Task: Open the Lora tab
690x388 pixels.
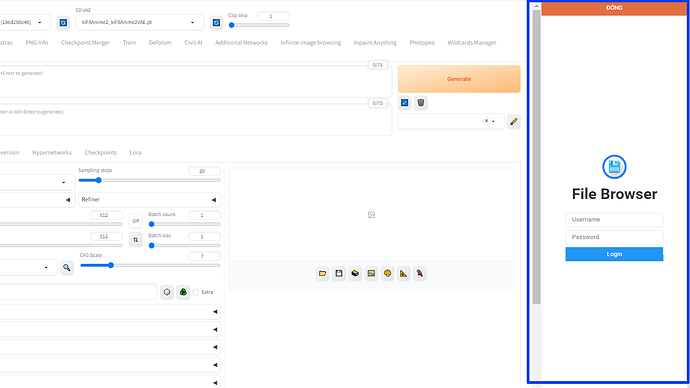Action: (x=135, y=153)
